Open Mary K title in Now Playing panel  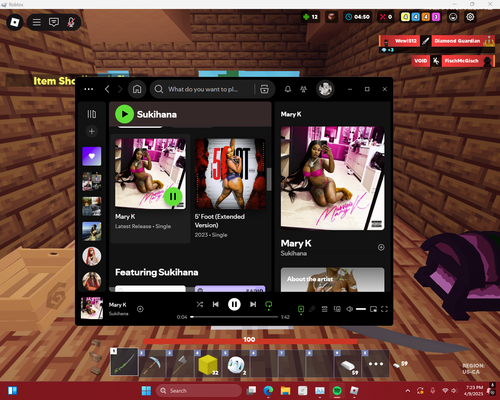pos(296,243)
